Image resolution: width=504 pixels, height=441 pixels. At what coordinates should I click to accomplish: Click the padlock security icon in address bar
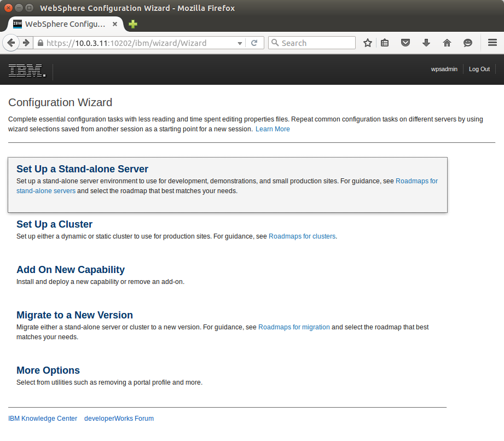tap(40, 43)
